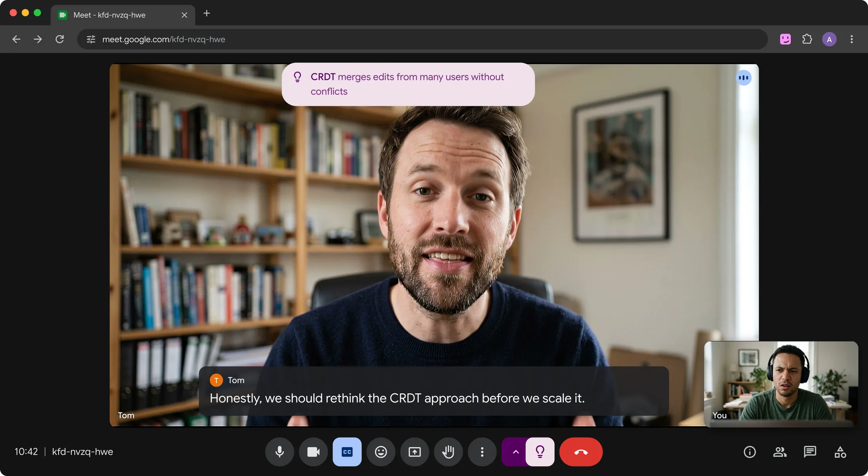The height and width of the screenshot is (476, 868).
Task: Select your self-view video thumbnail
Action: 781,384
